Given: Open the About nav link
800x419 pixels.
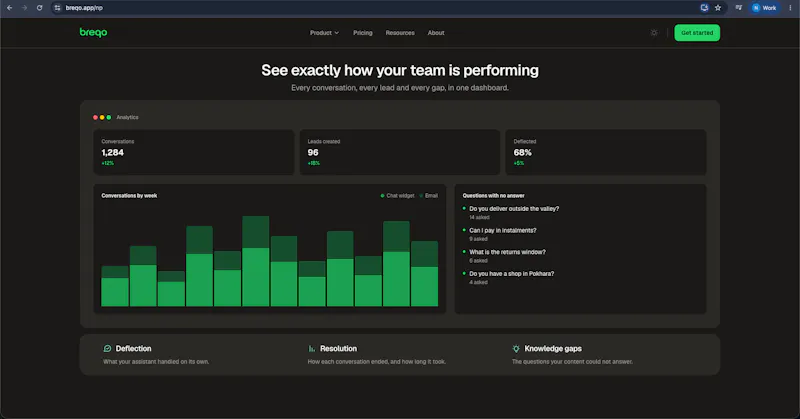Looking at the screenshot, I should 436,33.
